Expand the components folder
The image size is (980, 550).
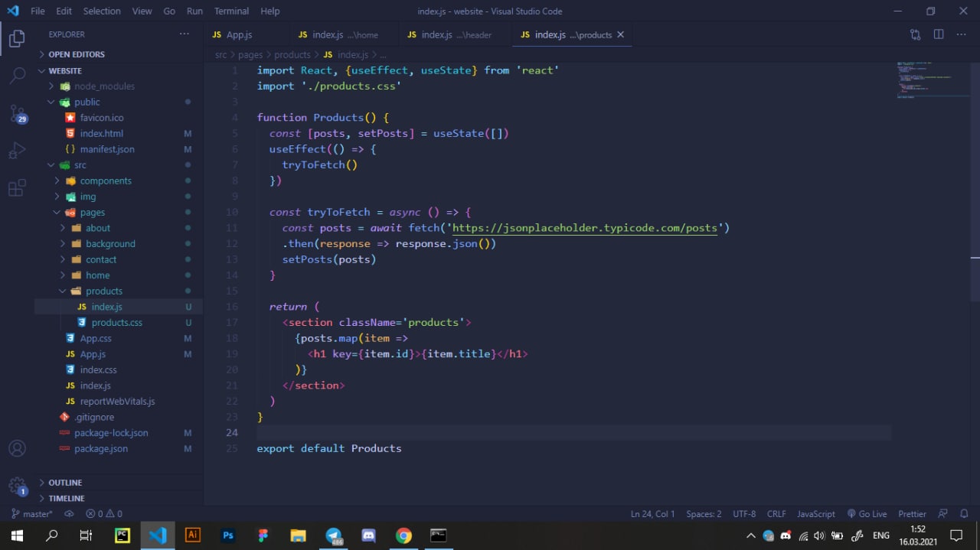click(106, 181)
